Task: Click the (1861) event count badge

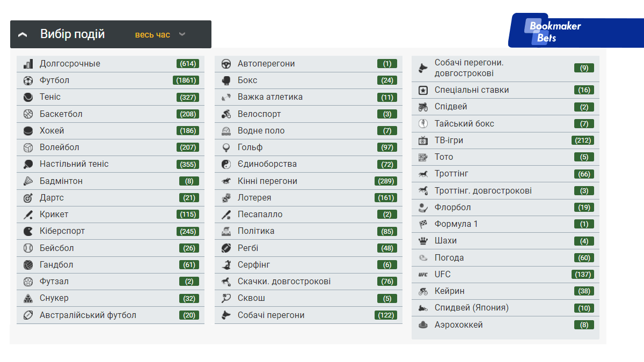Action: [186, 80]
